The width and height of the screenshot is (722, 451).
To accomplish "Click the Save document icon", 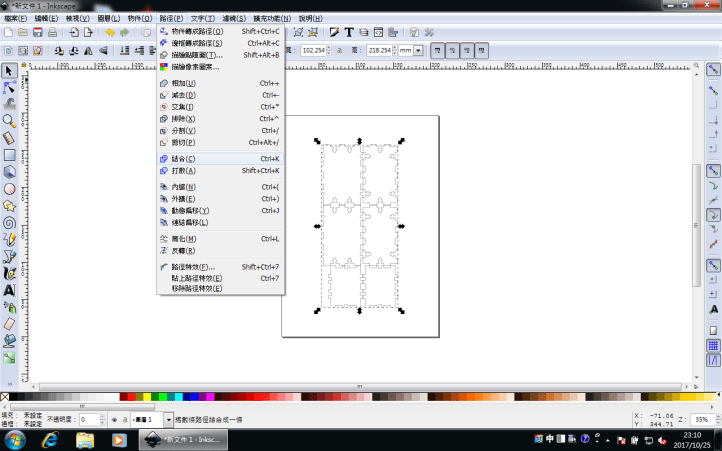I will (x=38, y=33).
